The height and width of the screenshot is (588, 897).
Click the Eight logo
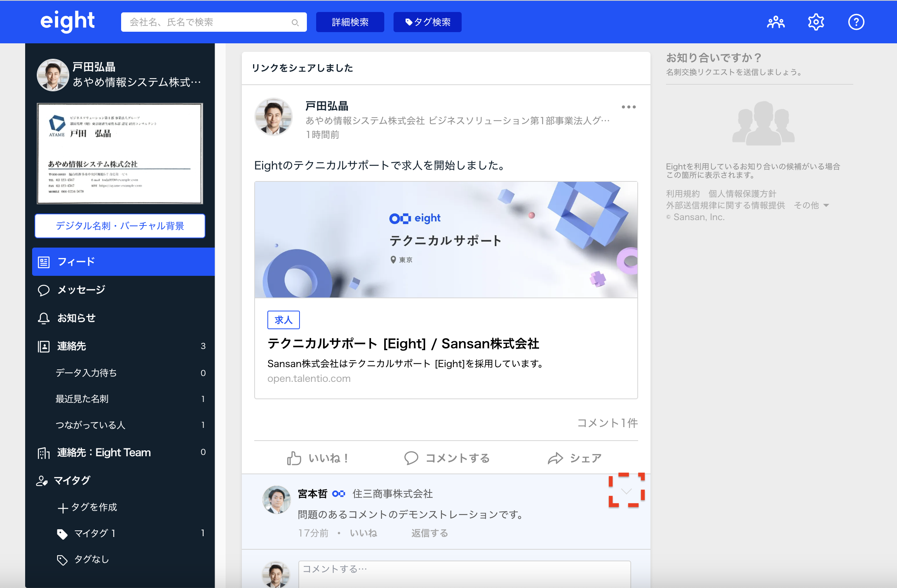(67, 21)
